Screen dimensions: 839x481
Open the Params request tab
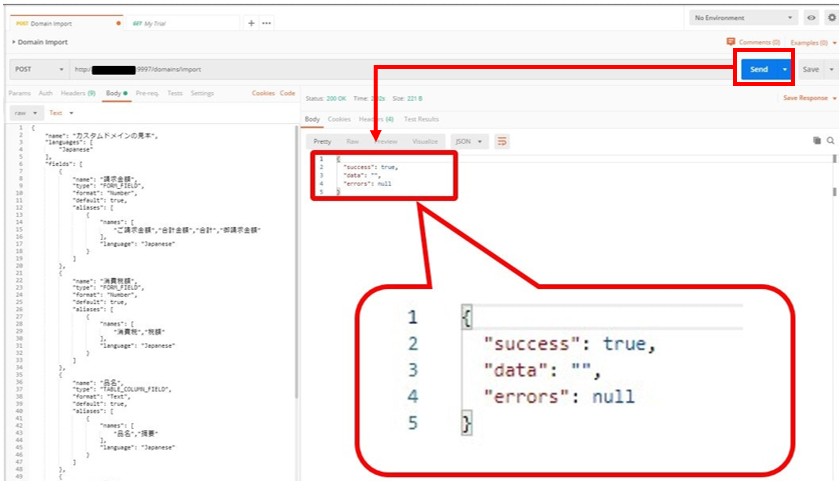click(20, 93)
